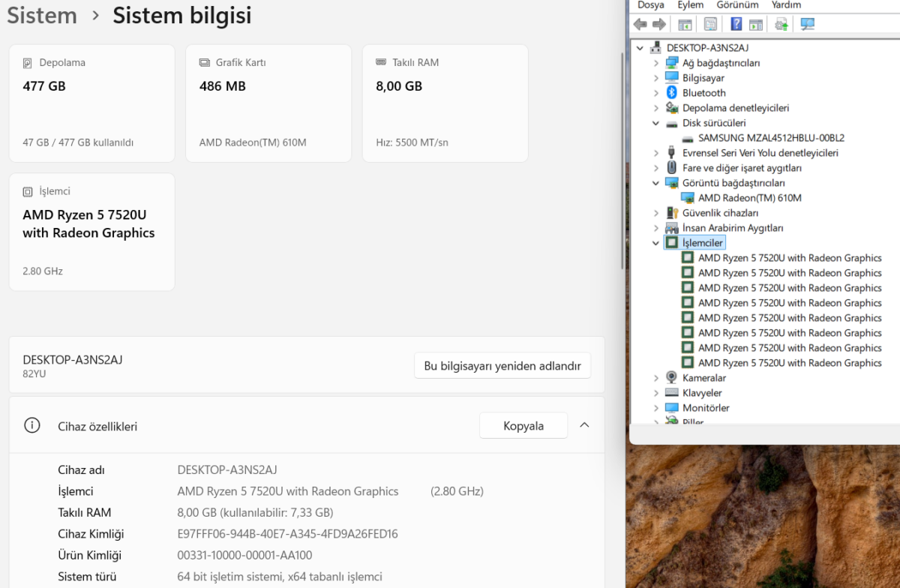This screenshot has height=588, width=900.
Task: Select the Güvenlik cihazları label
Action: (x=720, y=213)
